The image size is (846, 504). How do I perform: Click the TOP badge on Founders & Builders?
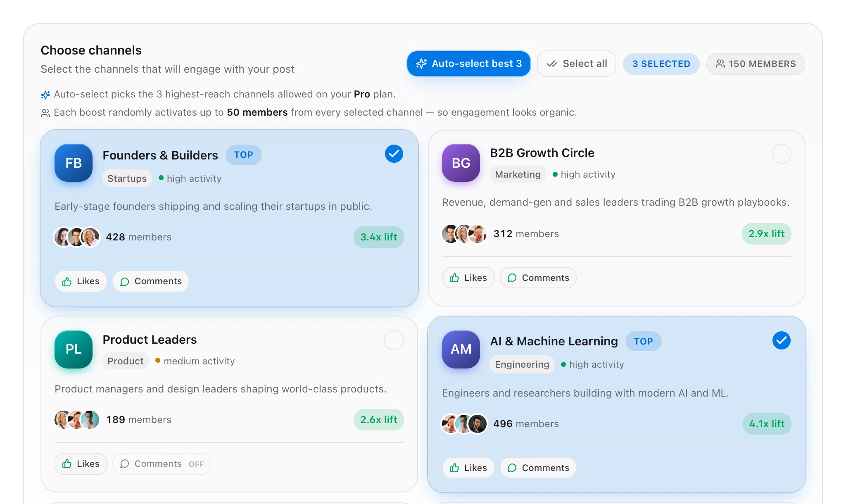[x=243, y=155]
